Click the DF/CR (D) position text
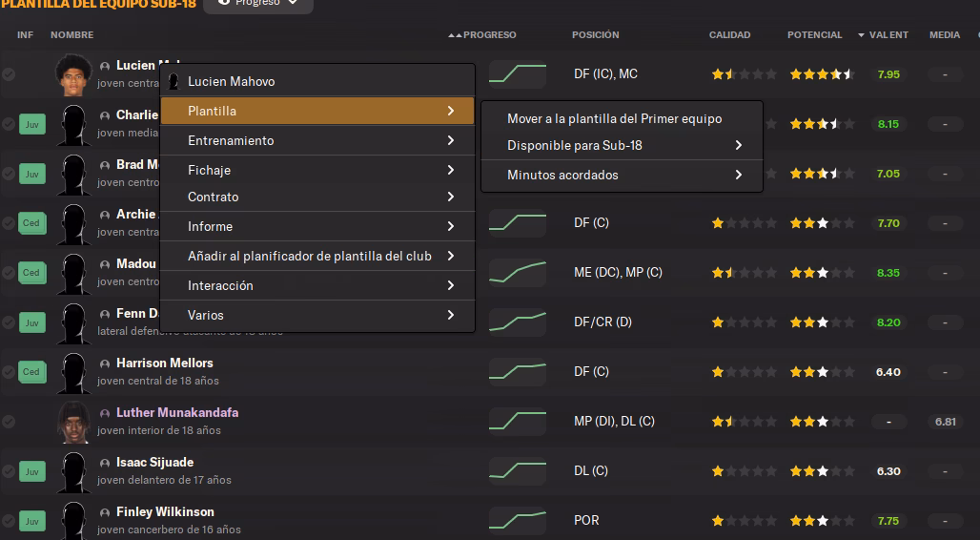Screen dimensions: 980x540 point(602,322)
